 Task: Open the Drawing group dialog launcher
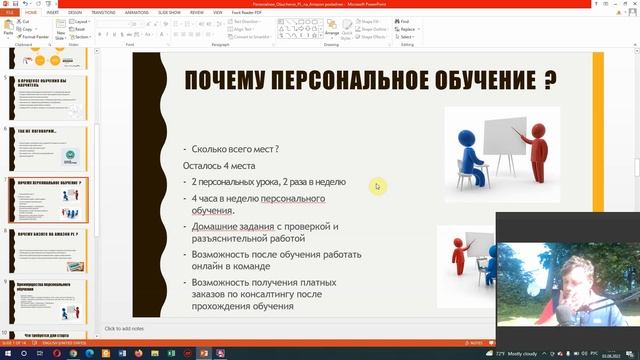[389, 44]
